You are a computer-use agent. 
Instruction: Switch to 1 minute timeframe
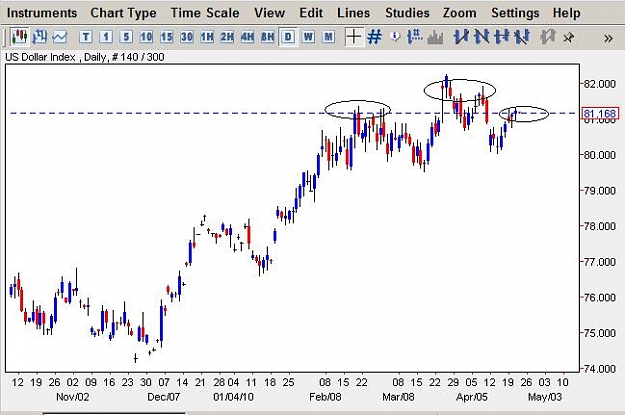[x=106, y=37]
